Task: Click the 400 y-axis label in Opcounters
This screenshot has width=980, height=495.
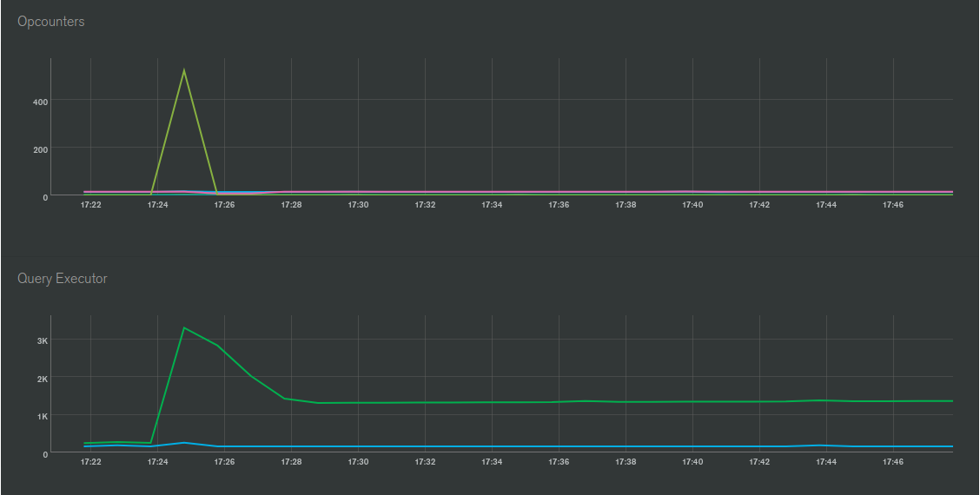Action: pos(40,102)
